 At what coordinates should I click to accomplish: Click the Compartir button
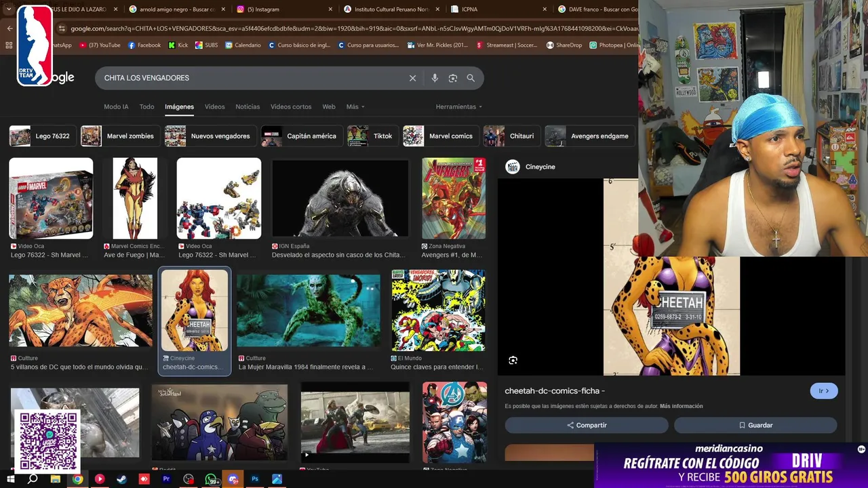tap(587, 425)
